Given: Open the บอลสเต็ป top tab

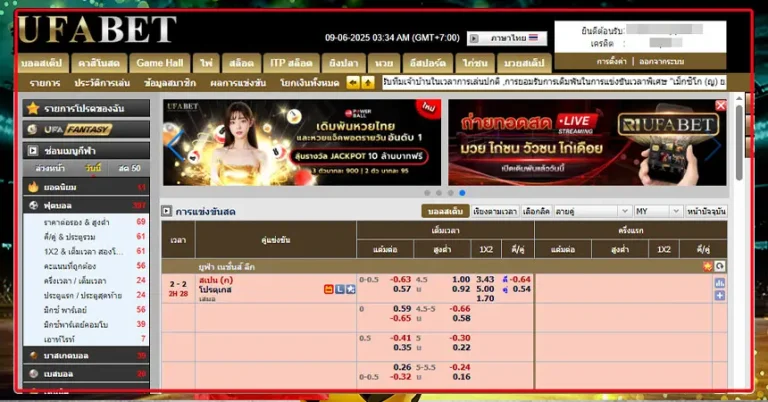Looking at the screenshot, I should tap(42, 63).
